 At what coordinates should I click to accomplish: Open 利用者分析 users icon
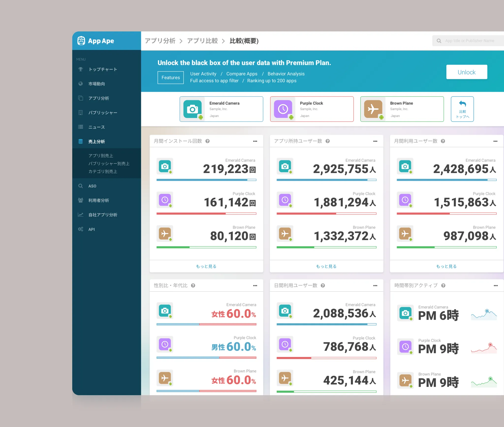click(x=81, y=200)
